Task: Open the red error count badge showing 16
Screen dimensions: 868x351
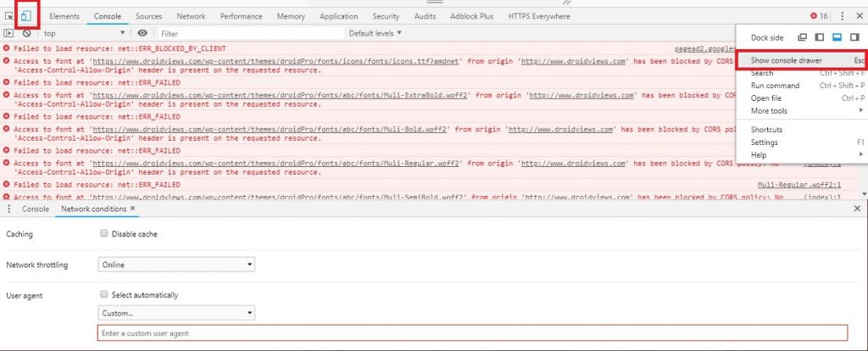Action: [819, 16]
